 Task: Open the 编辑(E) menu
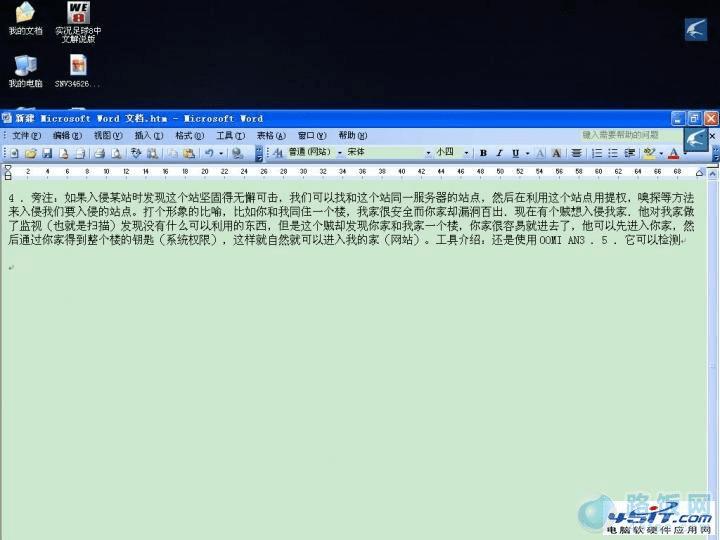67,135
